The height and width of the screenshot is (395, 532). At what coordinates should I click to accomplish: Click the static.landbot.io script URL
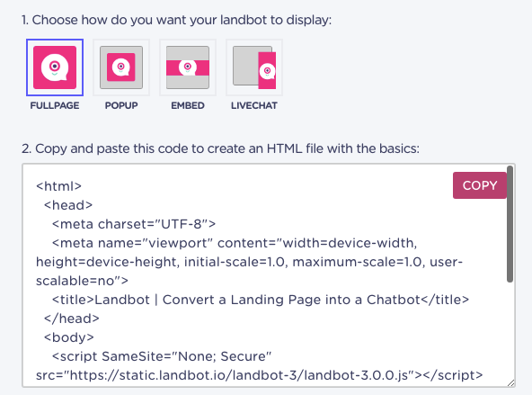[236, 375]
